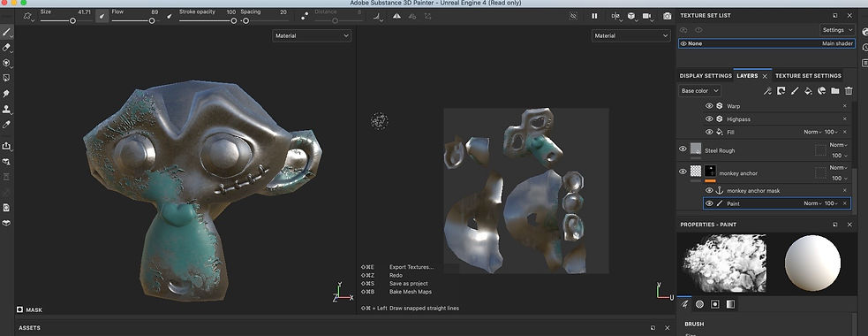Viewport: 868px width, 336px height.
Task: Change blend mode of Fill effect
Action: click(x=812, y=132)
